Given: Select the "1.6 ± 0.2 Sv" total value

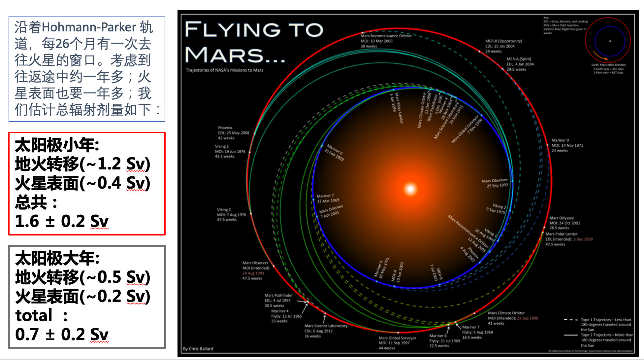Looking at the screenshot, I should click(x=62, y=221).
